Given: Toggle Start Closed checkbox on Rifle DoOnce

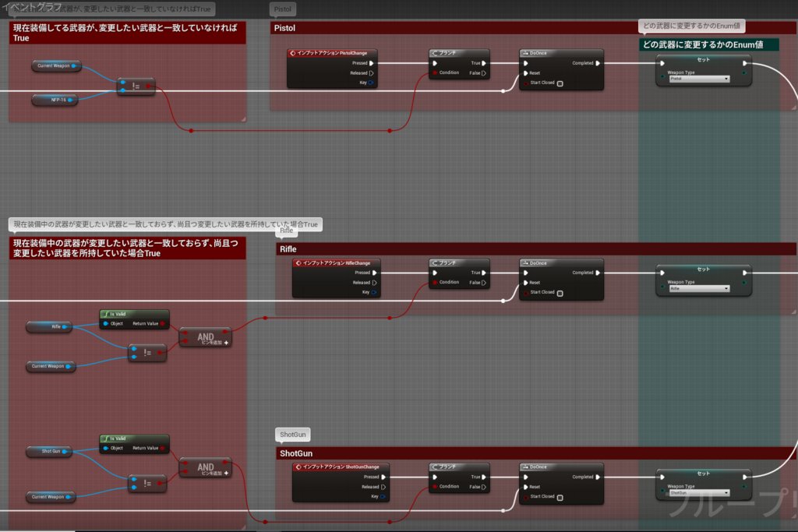Looking at the screenshot, I should (x=560, y=293).
